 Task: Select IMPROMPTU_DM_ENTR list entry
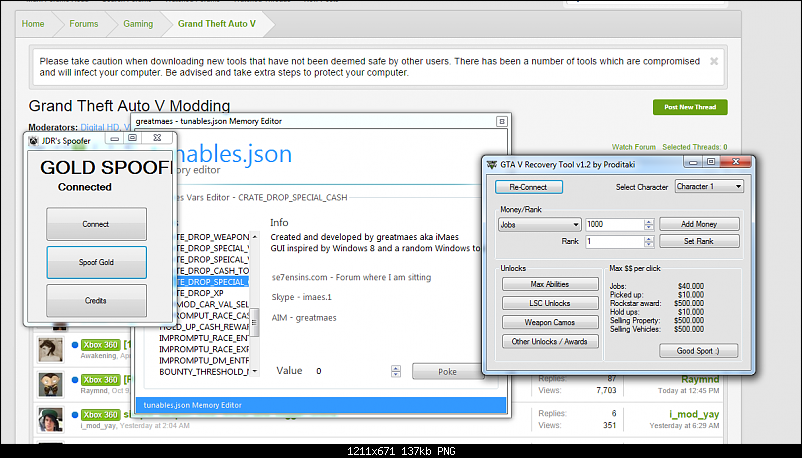(204, 360)
